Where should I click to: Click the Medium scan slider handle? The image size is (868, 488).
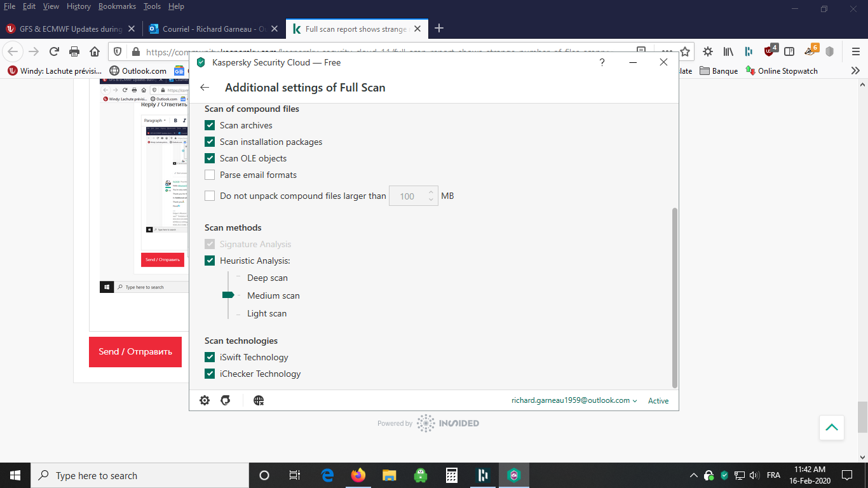click(228, 295)
